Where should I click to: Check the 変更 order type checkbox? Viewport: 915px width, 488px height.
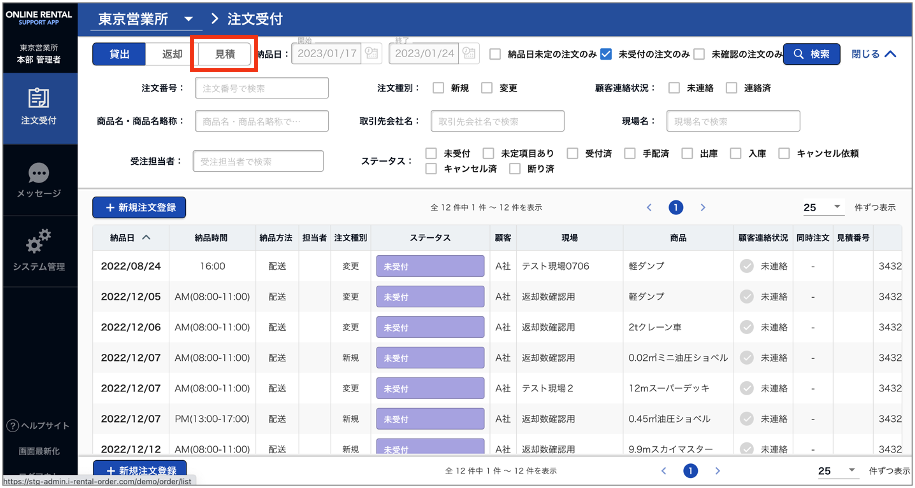487,88
